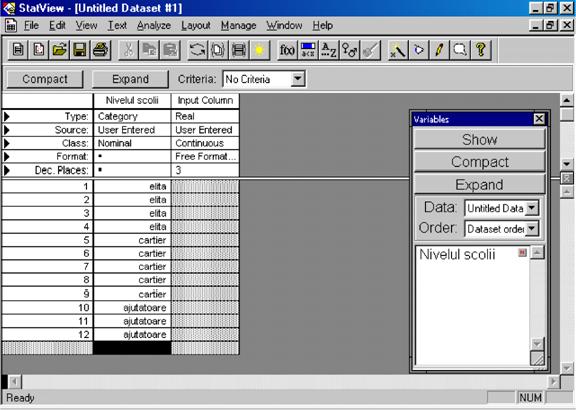This screenshot has width=576, height=410.
Task: Select the magnifier zoom tool icon
Action: 460,50
